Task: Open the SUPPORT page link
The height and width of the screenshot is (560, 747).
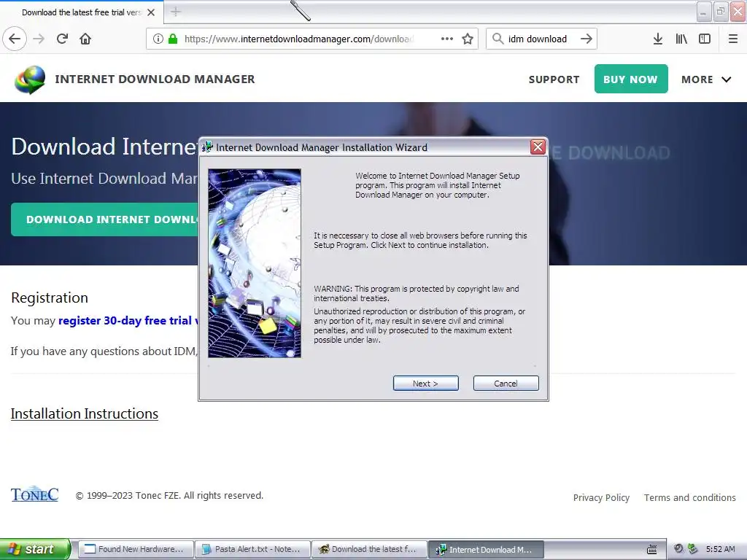Action: 554,79
